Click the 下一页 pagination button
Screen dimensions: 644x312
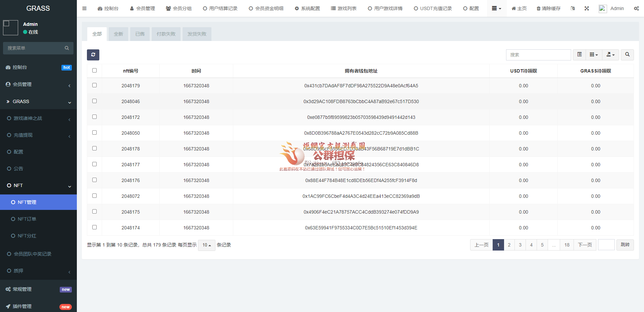[585, 245]
